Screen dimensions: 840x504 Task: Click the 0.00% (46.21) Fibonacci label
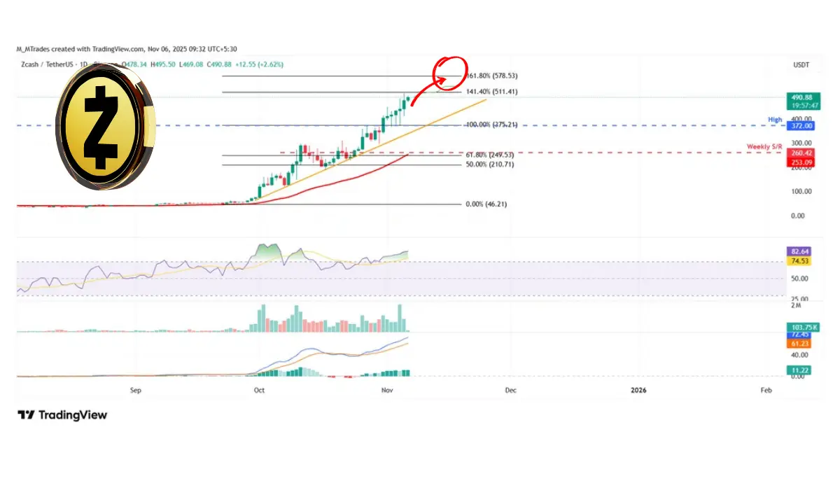pyautogui.click(x=486, y=204)
